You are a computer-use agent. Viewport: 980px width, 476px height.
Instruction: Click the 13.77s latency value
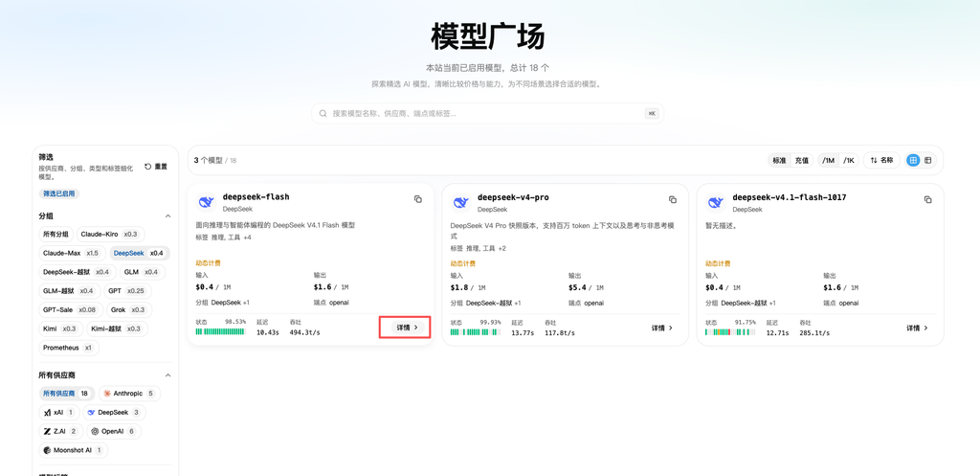523,332
